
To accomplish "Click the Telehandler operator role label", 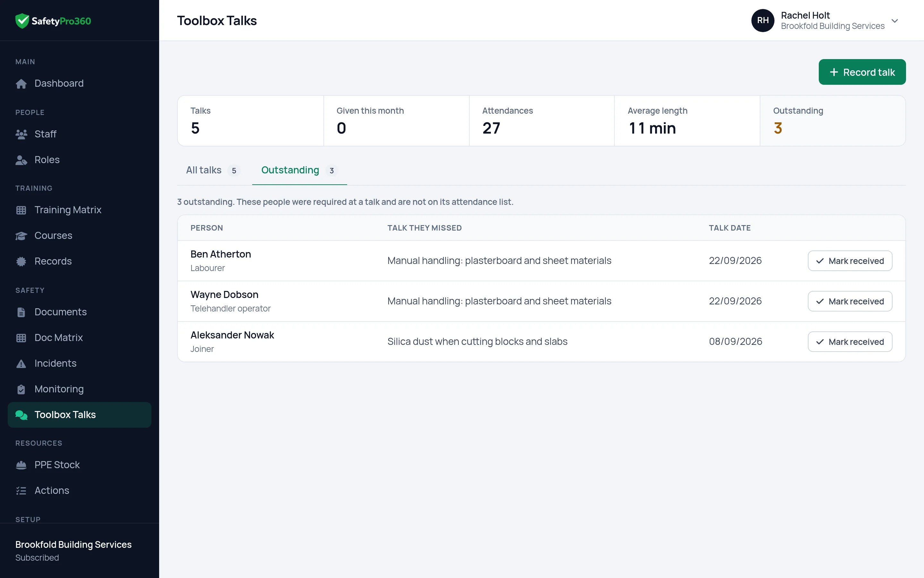I will [x=231, y=309].
